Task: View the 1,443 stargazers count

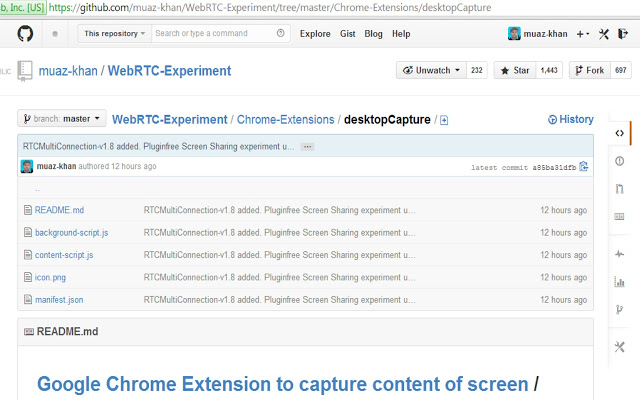Action: tap(549, 70)
